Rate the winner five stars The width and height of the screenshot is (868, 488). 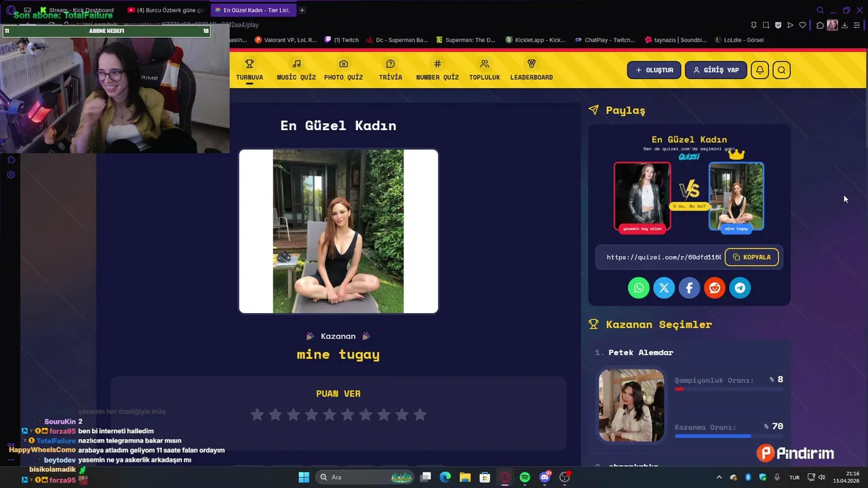(330, 414)
